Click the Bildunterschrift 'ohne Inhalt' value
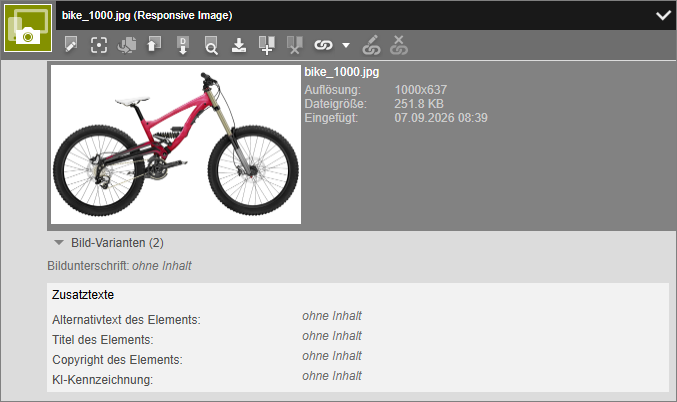 161,266
